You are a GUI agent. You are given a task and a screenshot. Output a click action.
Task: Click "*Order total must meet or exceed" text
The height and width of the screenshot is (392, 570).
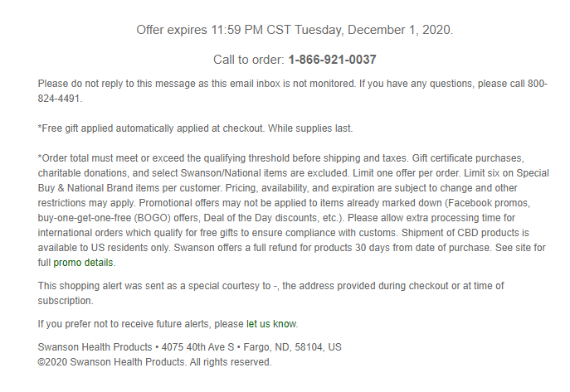[119, 158]
